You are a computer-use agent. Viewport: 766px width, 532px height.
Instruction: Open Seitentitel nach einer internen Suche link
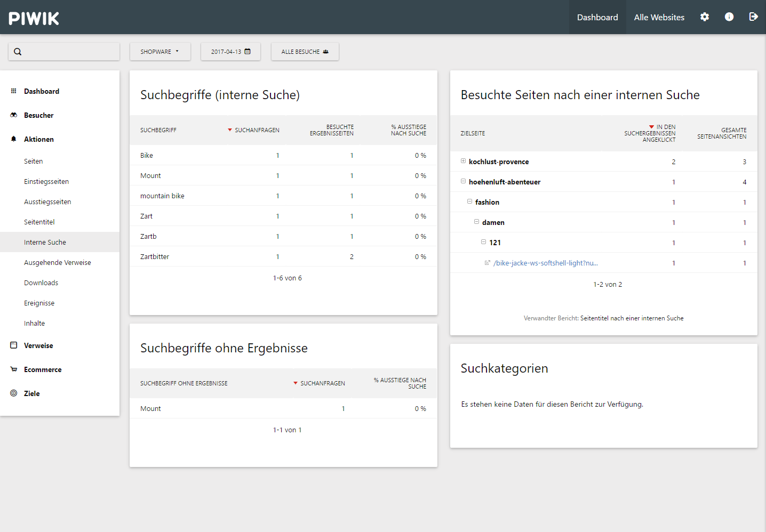[x=632, y=318]
